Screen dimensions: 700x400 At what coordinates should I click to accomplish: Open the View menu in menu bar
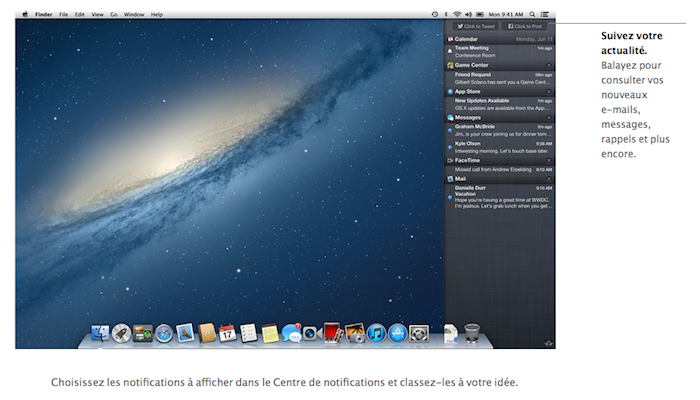tap(97, 14)
